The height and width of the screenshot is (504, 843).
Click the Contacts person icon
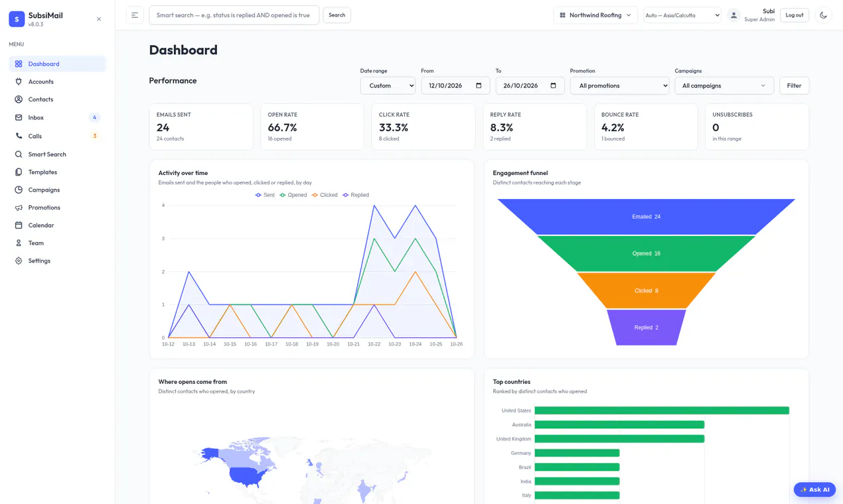pos(19,99)
